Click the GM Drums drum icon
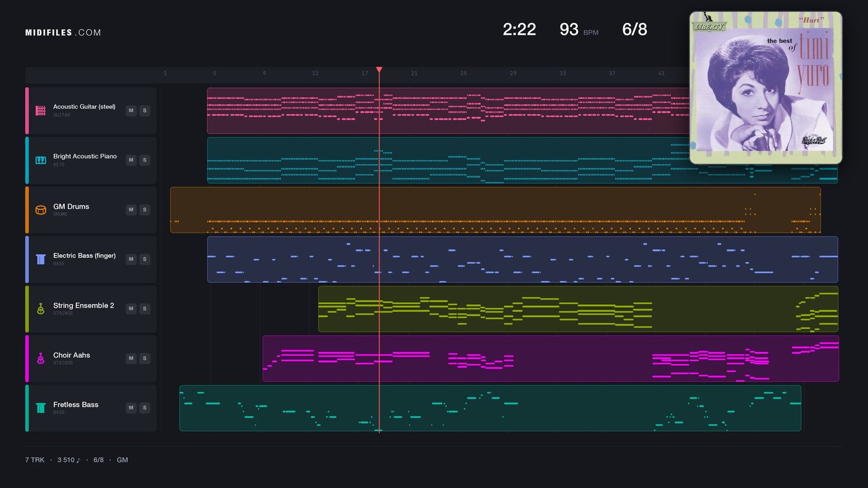 coord(41,210)
